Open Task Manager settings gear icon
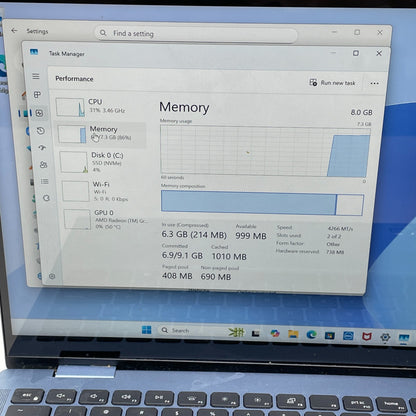This screenshot has height=416, width=416. [x=52, y=276]
